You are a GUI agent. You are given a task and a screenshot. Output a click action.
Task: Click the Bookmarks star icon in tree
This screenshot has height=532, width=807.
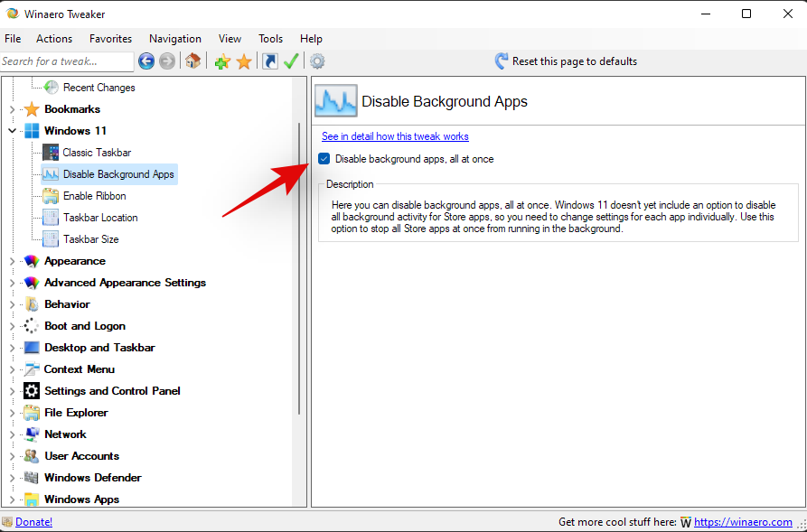coord(32,109)
